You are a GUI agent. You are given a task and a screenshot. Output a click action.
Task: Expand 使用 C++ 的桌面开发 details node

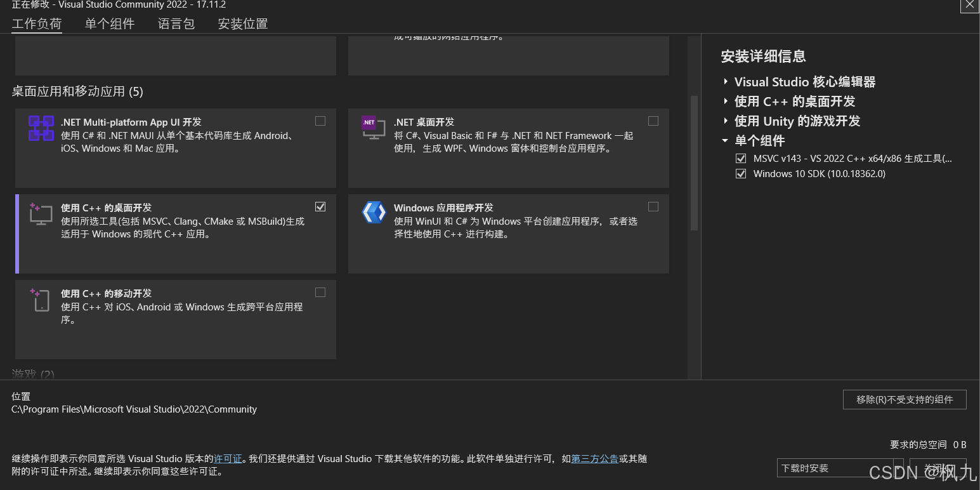point(726,102)
